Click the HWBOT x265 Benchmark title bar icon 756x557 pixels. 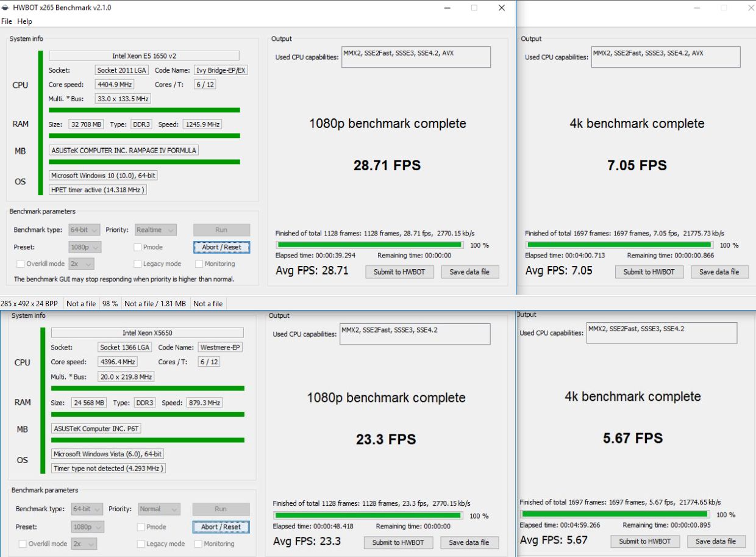pyautogui.click(x=6, y=8)
